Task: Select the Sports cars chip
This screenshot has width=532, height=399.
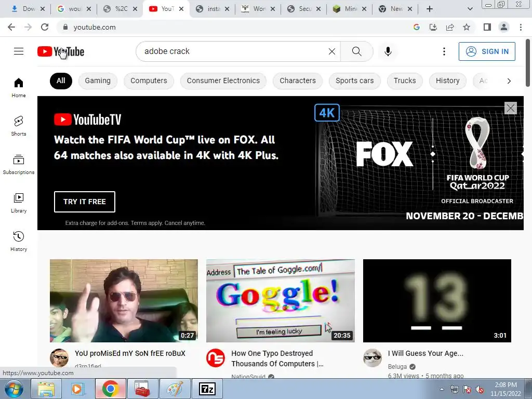Action: pyautogui.click(x=354, y=81)
